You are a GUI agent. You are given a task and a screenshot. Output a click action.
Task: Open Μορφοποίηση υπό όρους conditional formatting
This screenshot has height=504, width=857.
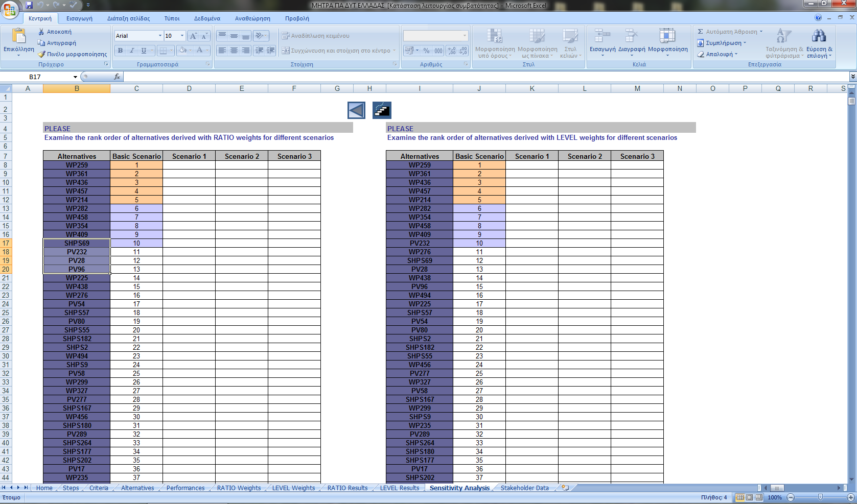(495, 43)
